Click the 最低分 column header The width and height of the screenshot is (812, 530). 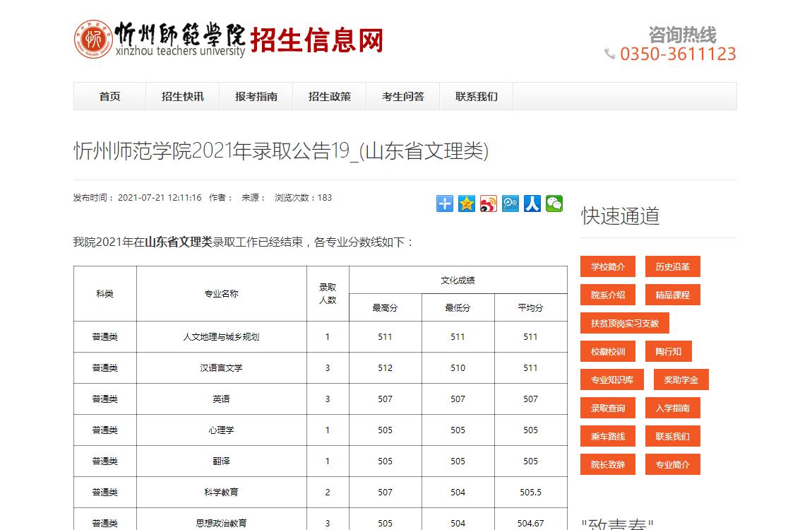point(458,307)
